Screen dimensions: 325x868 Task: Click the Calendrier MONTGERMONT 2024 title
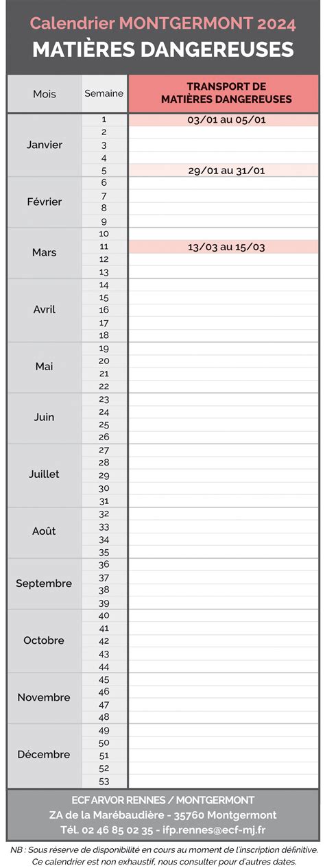(x=162, y=24)
